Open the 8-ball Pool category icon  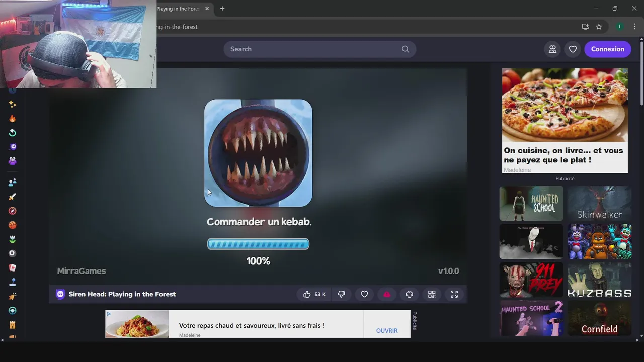[x=13, y=253]
